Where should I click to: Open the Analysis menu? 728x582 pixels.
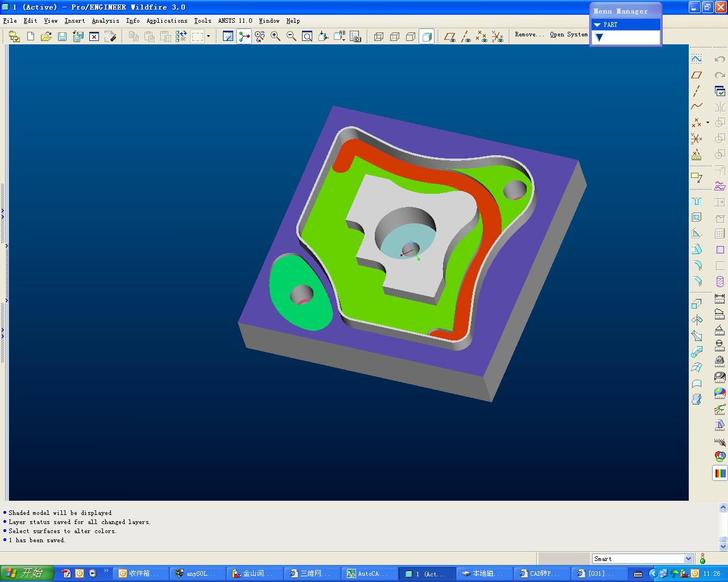(x=106, y=20)
